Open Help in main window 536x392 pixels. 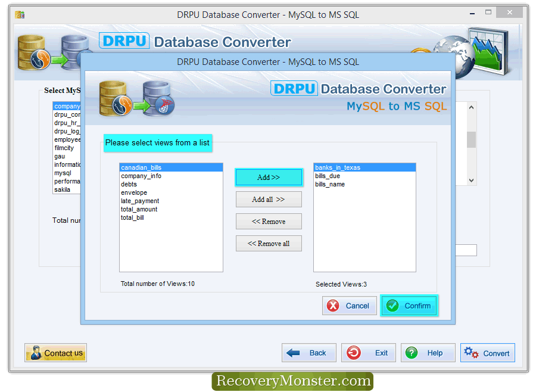[428, 353]
